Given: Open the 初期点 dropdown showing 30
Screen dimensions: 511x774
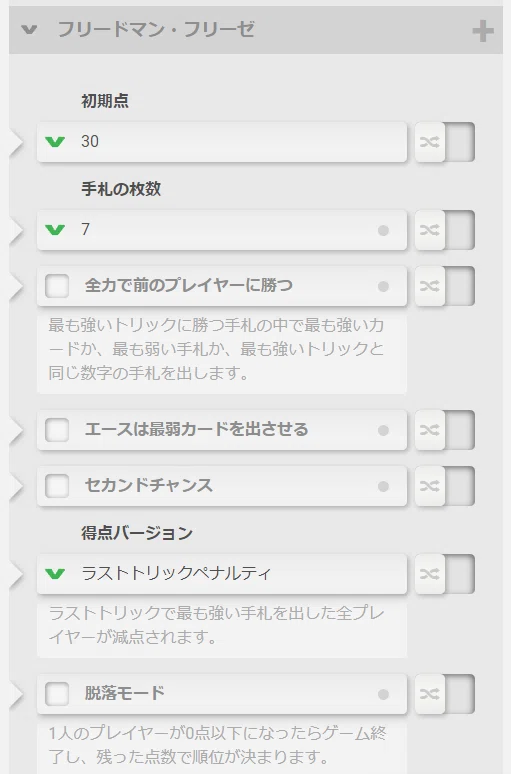Looking at the screenshot, I should (x=222, y=142).
